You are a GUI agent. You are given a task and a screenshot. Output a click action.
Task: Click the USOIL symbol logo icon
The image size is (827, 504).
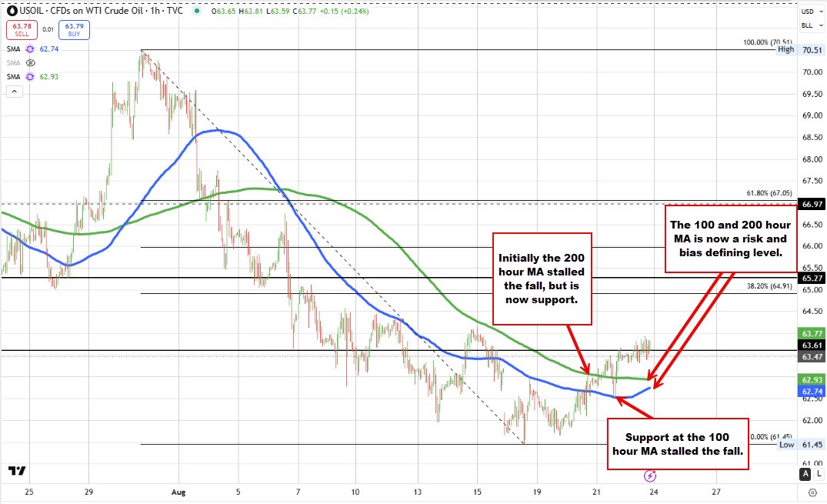pyautogui.click(x=12, y=11)
